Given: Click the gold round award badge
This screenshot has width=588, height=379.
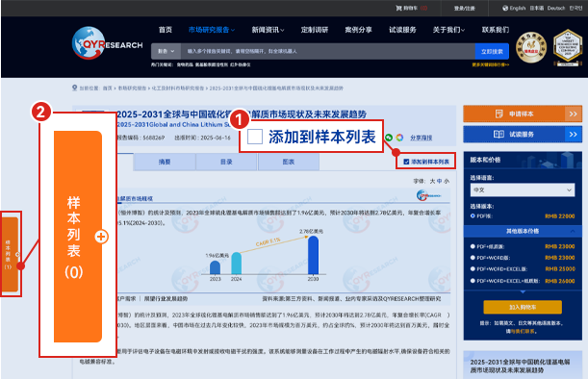Looking at the screenshot, I should (x=531, y=47).
